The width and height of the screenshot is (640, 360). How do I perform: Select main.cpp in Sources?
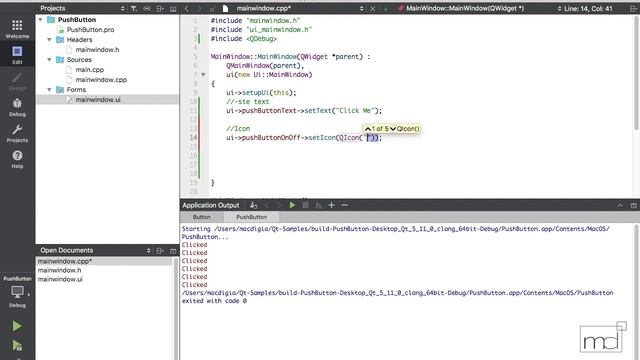click(x=89, y=70)
